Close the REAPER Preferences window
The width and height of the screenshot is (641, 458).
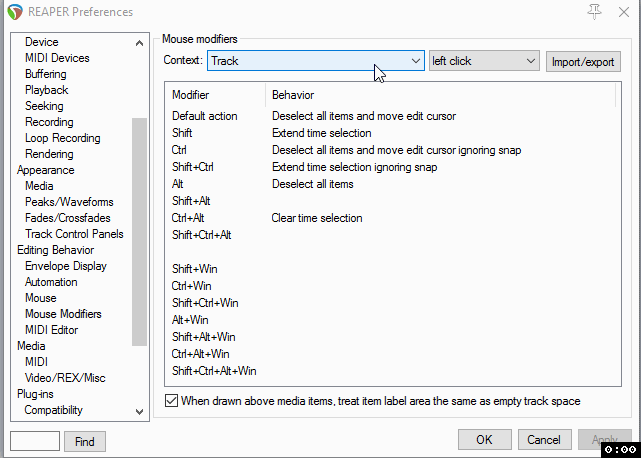click(625, 12)
